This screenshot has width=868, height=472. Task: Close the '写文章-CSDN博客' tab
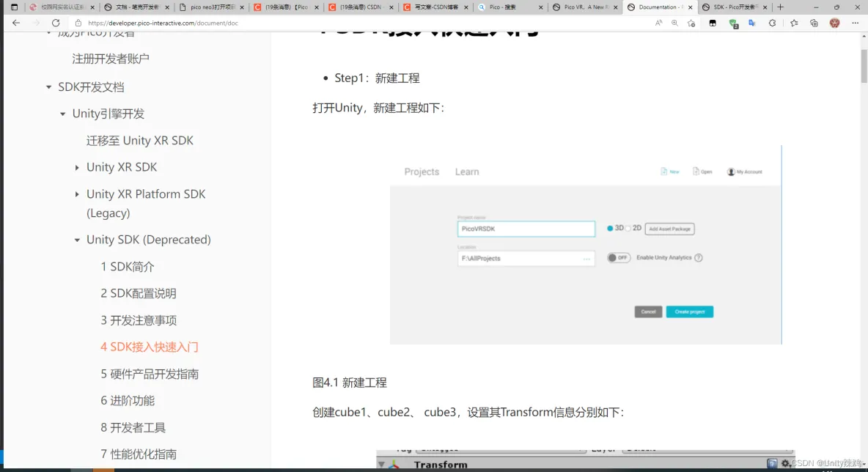coord(466,7)
